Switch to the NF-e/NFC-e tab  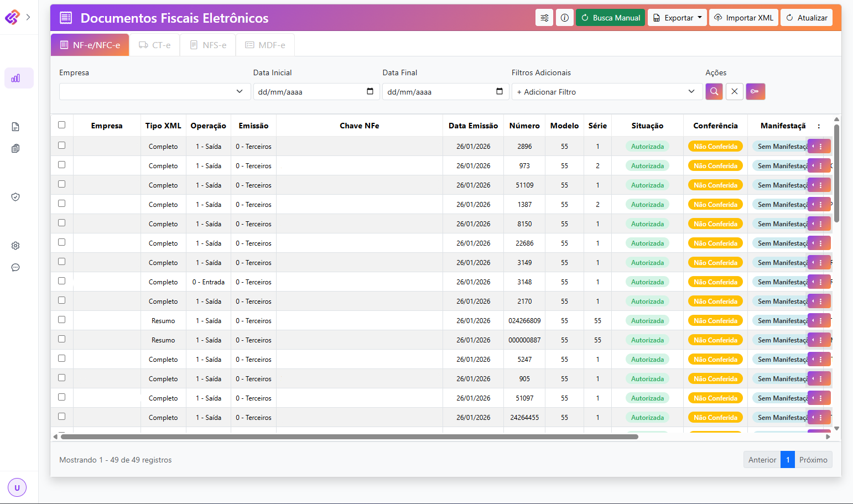[x=90, y=45]
